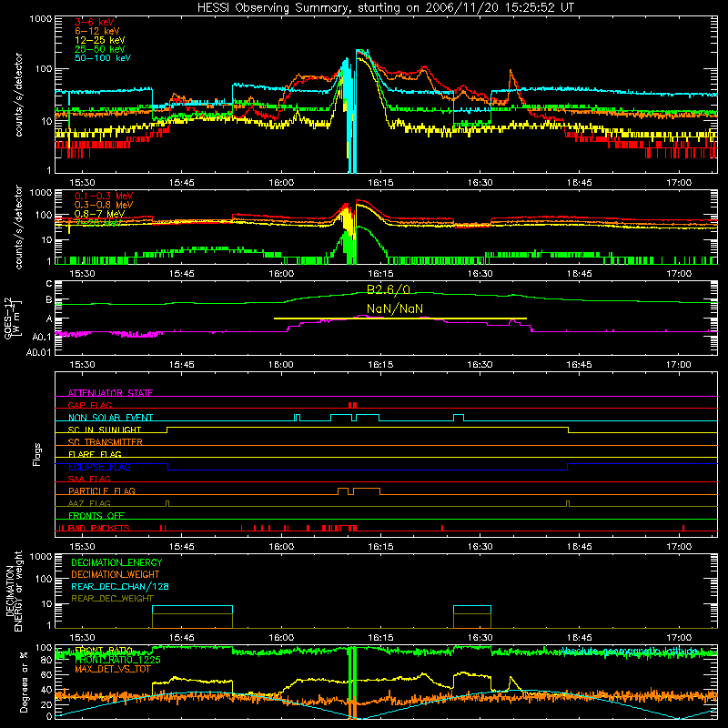Viewport: 728px width, 728px height.
Task: Click the Degrees or % axis label
Action: pyautogui.click(x=24, y=682)
